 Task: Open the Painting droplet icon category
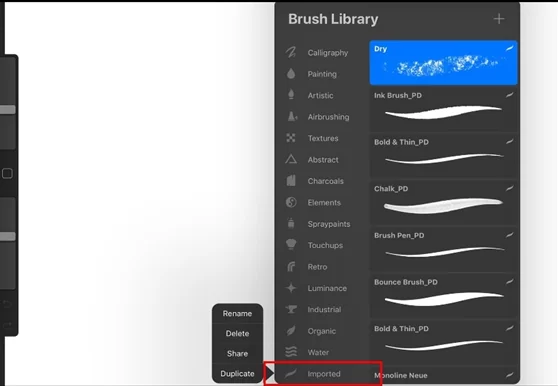[291, 74]
